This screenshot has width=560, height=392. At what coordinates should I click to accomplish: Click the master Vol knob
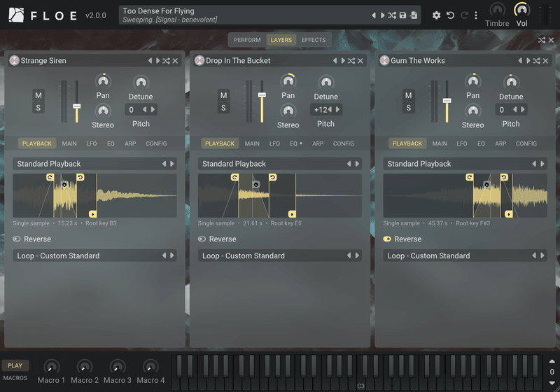521,10
